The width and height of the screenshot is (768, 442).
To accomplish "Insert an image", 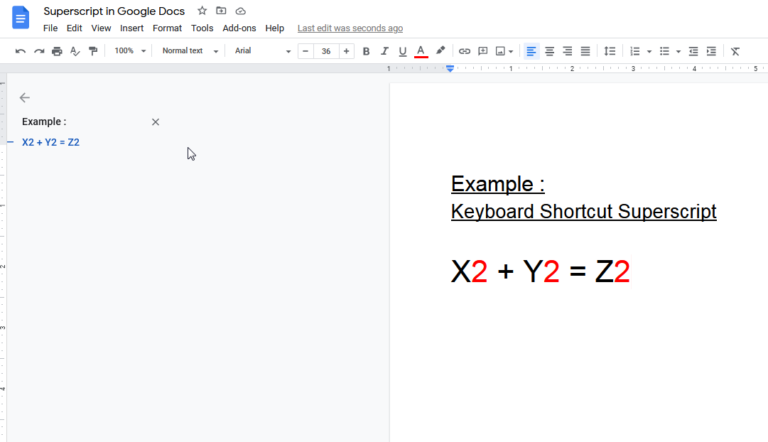I will click(x=500, y=51).
